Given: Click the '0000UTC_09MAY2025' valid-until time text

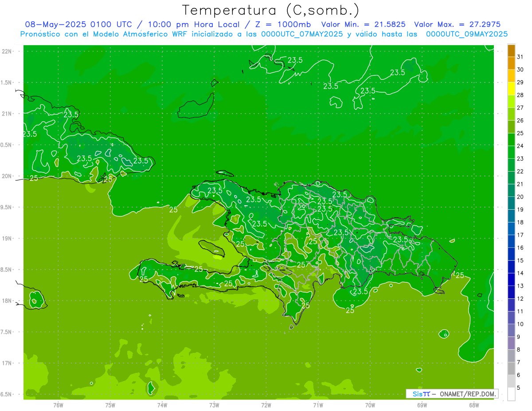Looking at the screenshot, I should (x=467, y=34).
